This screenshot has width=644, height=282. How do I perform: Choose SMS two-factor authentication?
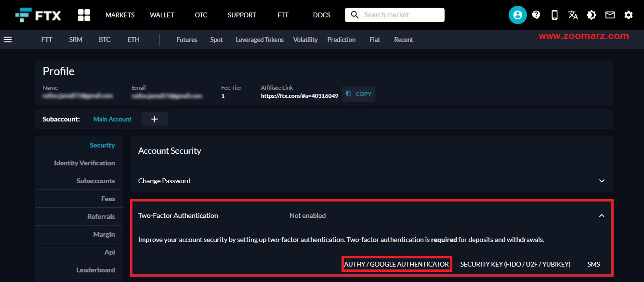[593, 264]
